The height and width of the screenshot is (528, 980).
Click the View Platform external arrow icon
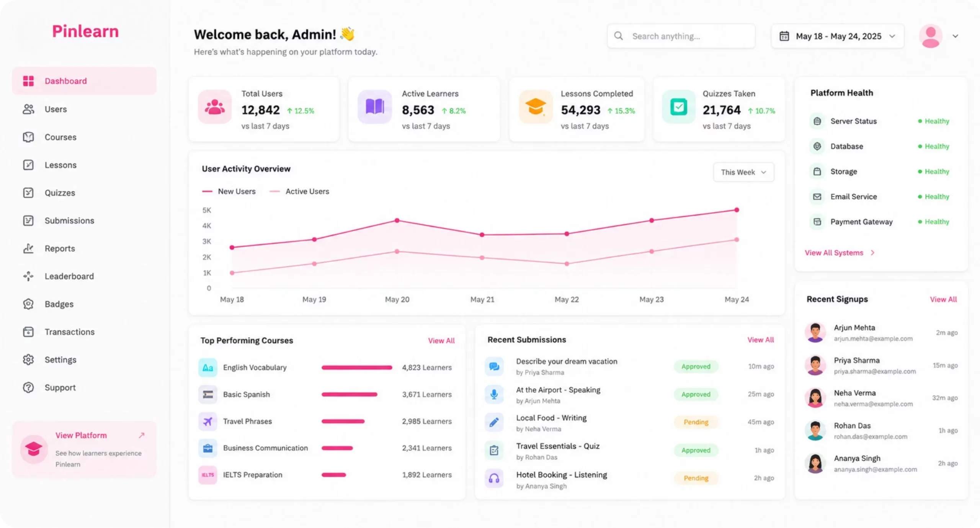142,435
